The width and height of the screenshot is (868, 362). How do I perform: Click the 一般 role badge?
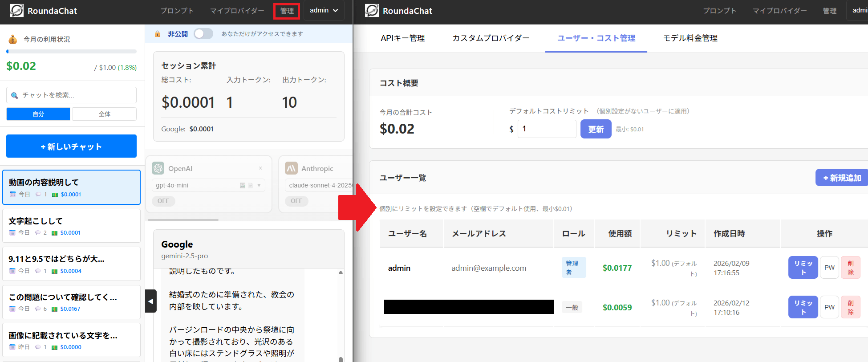click(x=572, y=308)
